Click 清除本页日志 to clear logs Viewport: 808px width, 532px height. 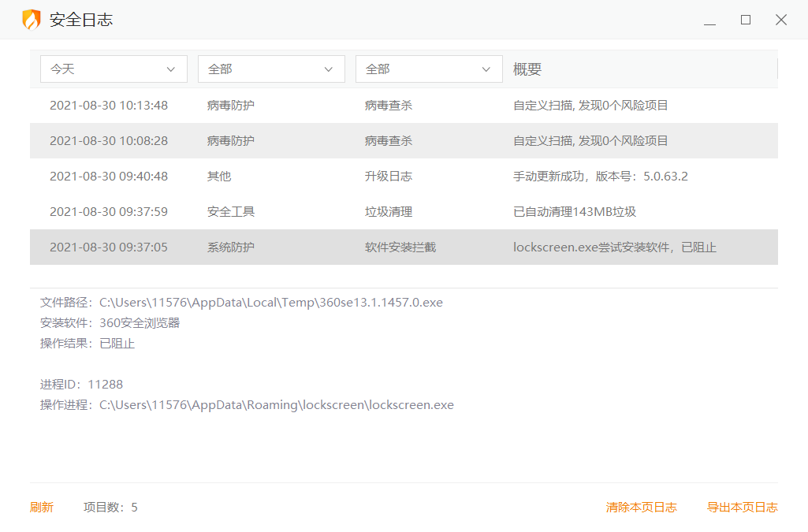click(641, 508)
